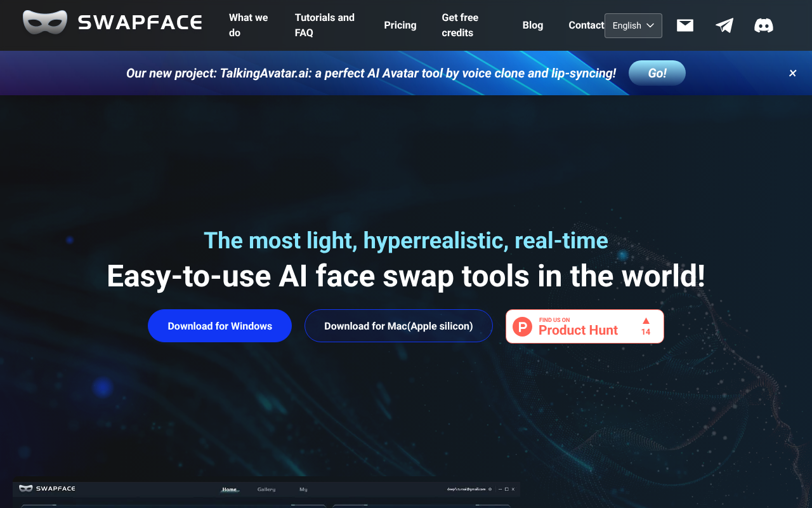The image size is (812, 508).
Task: Open the email envelope icon
Action: (684, 25)
